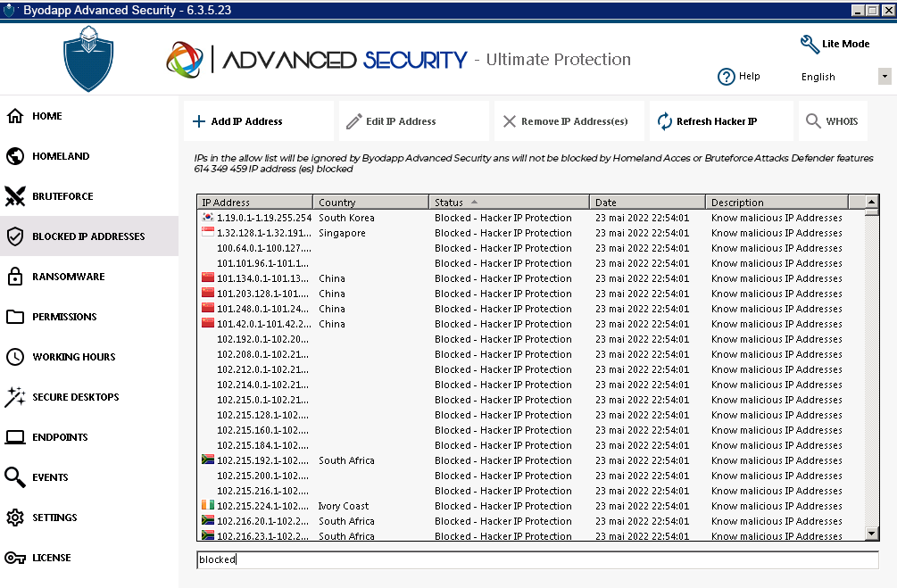
Task: Go to the HOME section
Action: 89,115
